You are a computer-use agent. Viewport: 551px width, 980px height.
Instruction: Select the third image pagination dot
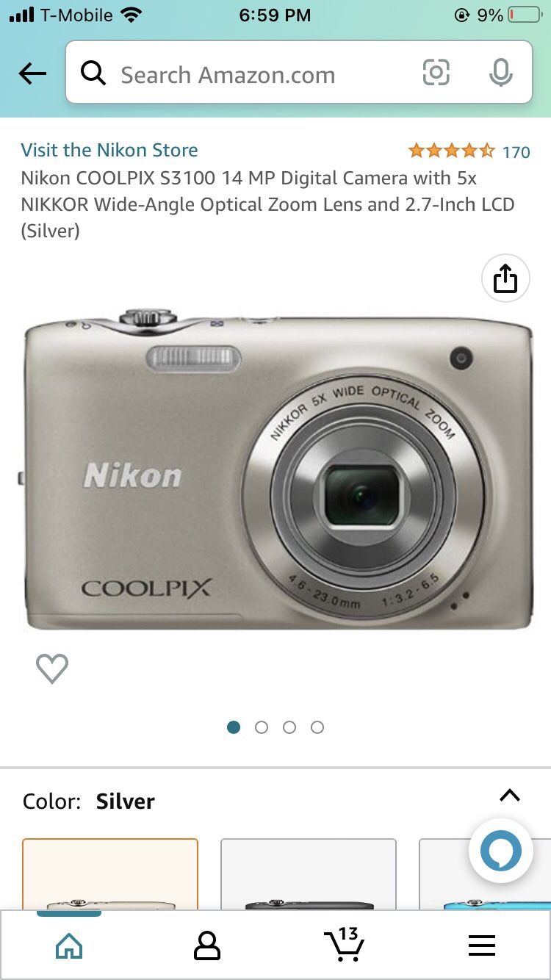pyautogui.click(x=289, y=727)
